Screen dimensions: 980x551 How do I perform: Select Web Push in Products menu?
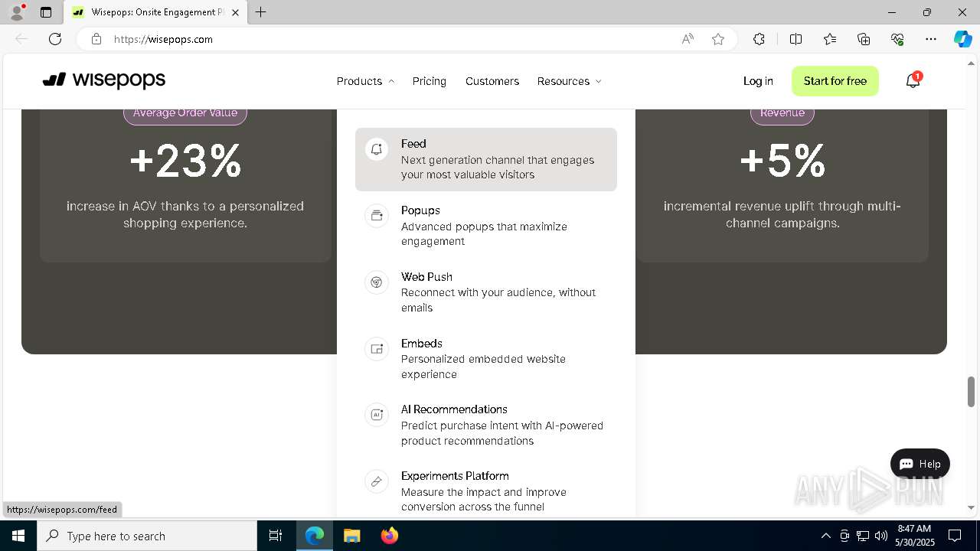click(486, 292)
